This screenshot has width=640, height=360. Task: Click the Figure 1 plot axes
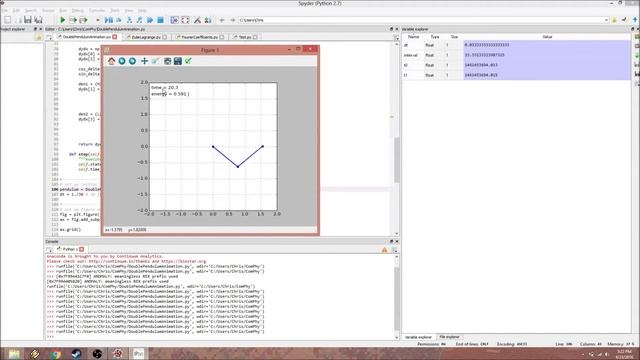213,147
